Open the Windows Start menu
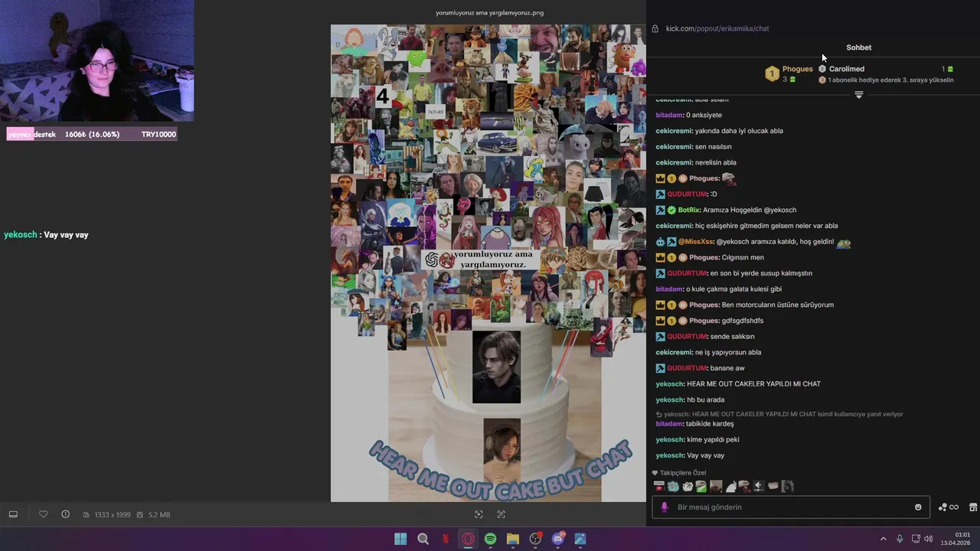980x551 pixels. point(400,539)
